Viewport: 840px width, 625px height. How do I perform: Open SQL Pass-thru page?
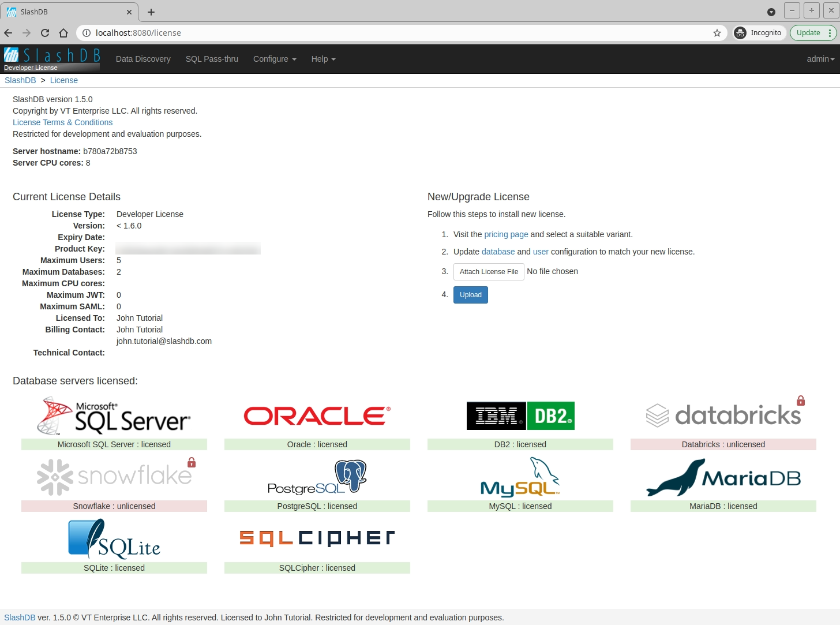pyautogui.click(x=212, y=59)
